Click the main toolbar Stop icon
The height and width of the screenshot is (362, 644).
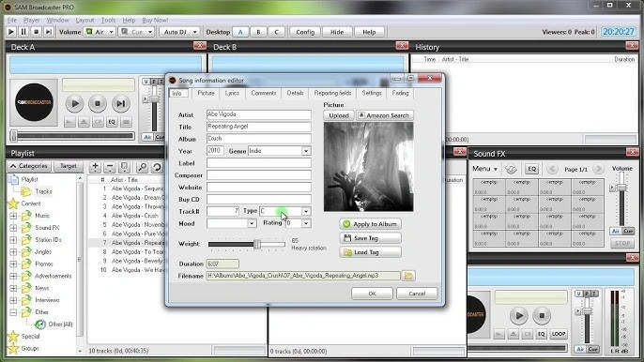[x=36, y=32]
